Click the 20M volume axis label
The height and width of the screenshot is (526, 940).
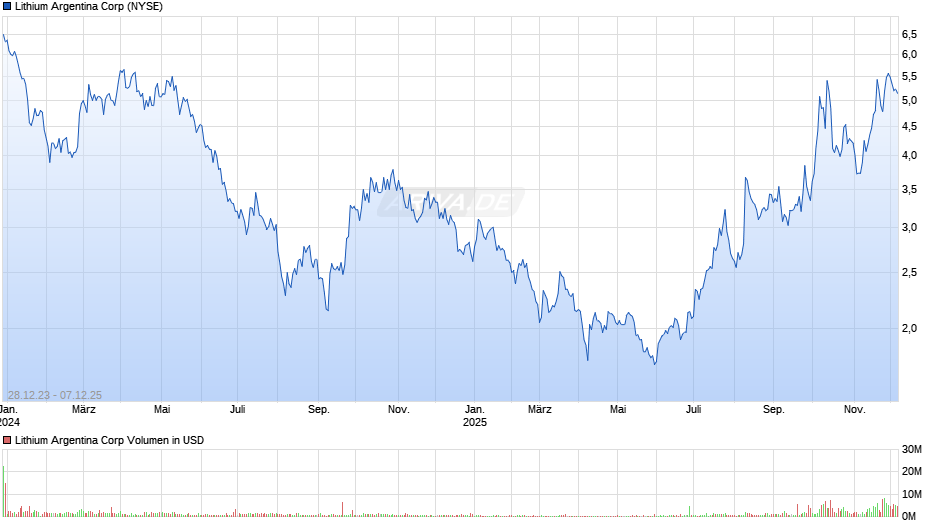912,471
